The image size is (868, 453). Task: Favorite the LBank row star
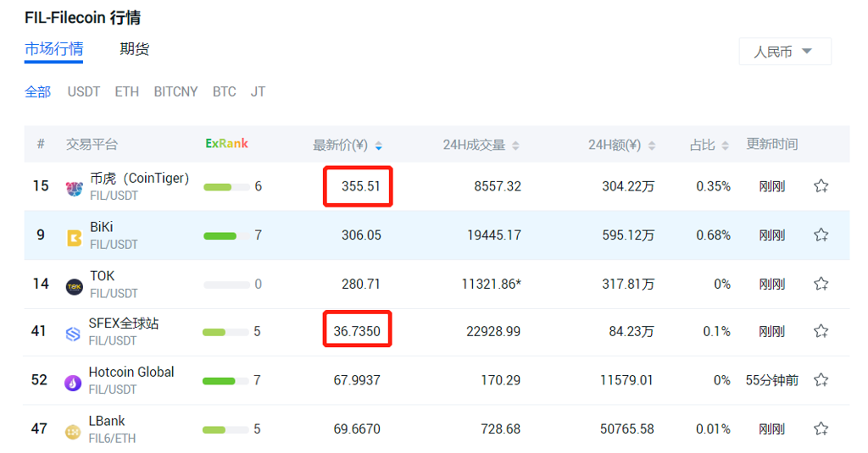point(821,428)
